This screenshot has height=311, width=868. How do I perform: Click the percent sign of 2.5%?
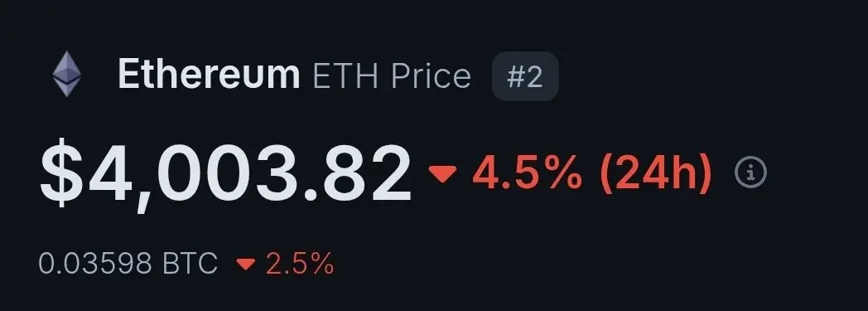pos(320,264)
